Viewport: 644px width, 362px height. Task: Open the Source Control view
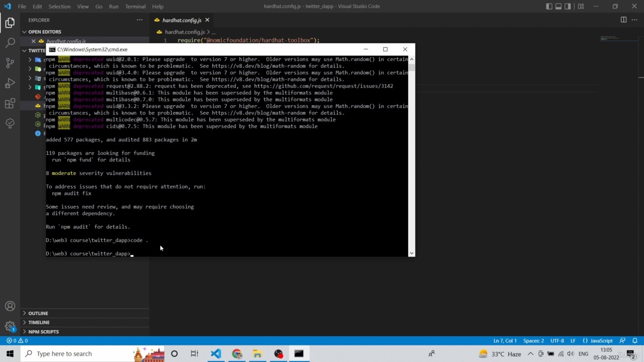tap(10, 63)
